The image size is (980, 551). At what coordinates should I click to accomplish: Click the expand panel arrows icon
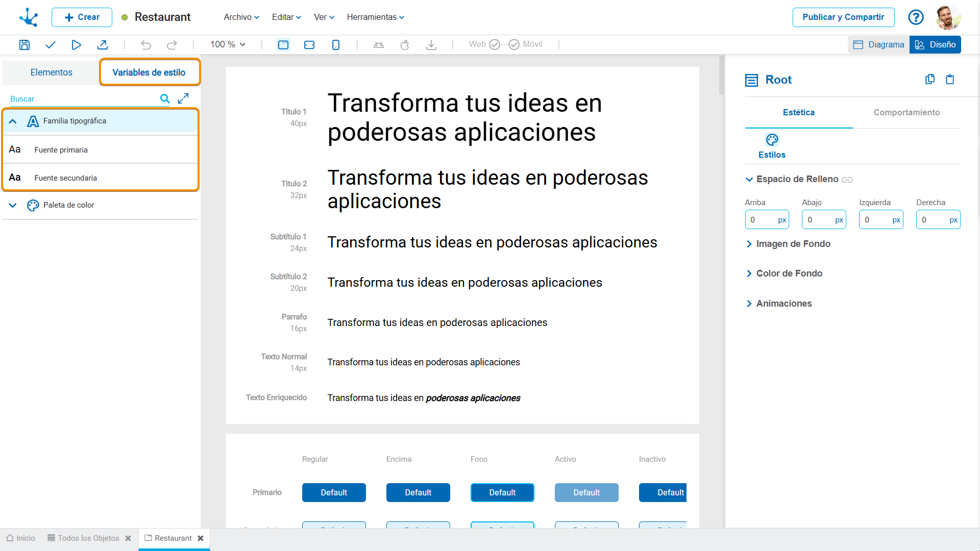pyautogui.click(x=183, y=98)
